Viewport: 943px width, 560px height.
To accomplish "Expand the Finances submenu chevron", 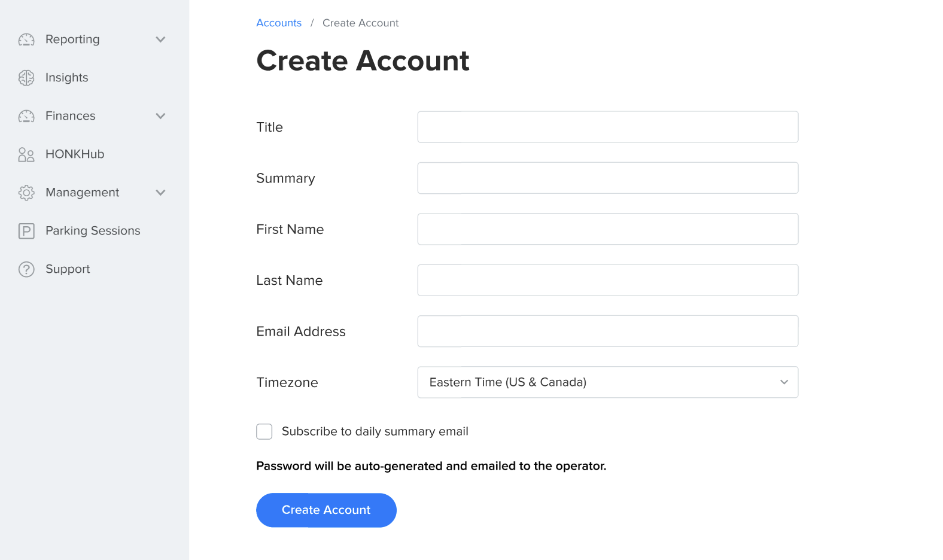I will (160, 116).
